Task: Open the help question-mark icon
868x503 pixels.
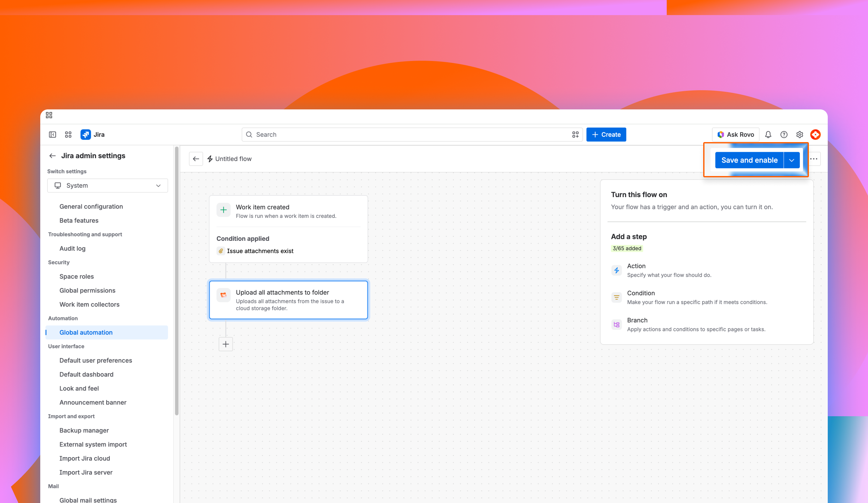Action: coord(784,135)
